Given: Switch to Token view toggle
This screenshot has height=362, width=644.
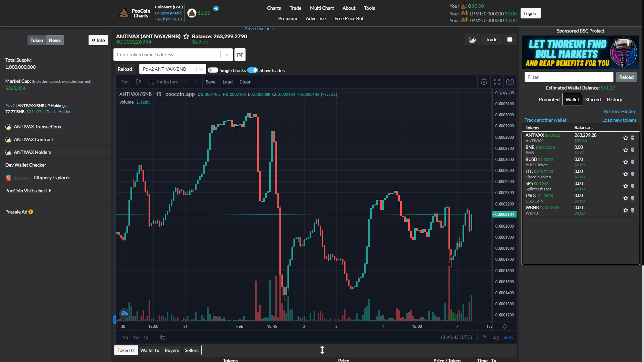Looking at the screenshot, I should click(37, 40).
